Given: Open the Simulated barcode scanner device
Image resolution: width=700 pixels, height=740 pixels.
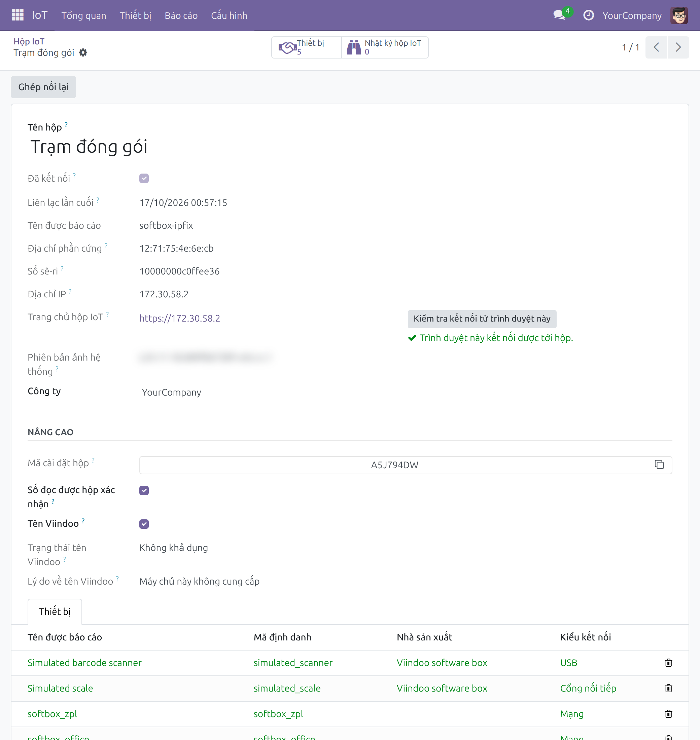Looking at the screenshot, I should (x=85, y=663).
